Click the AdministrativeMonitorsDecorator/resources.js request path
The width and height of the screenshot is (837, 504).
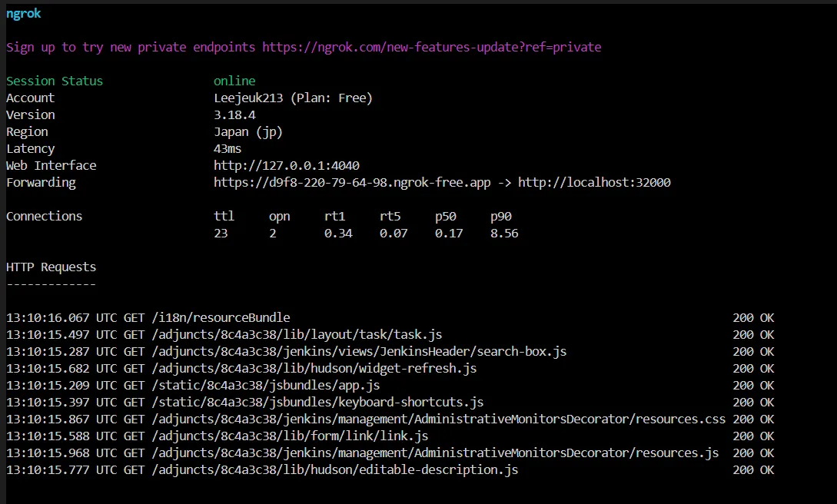(435, 453)
